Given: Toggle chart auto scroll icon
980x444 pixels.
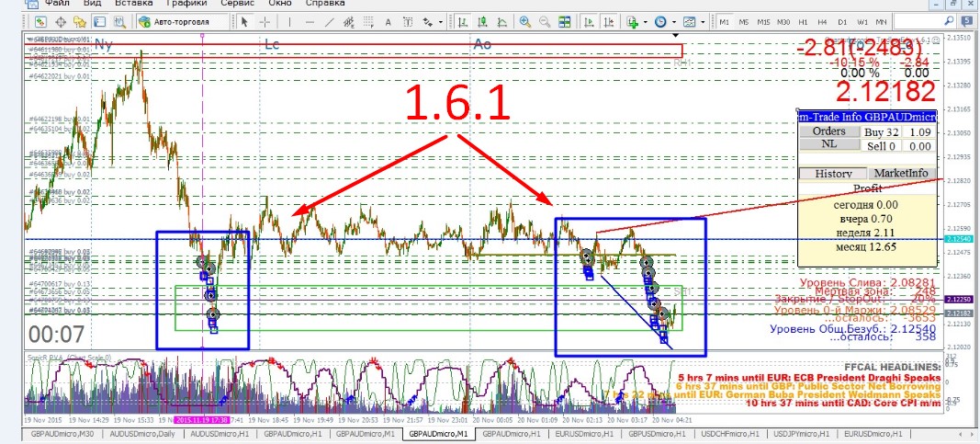Looking at the screenshot, I should [588, 22].
